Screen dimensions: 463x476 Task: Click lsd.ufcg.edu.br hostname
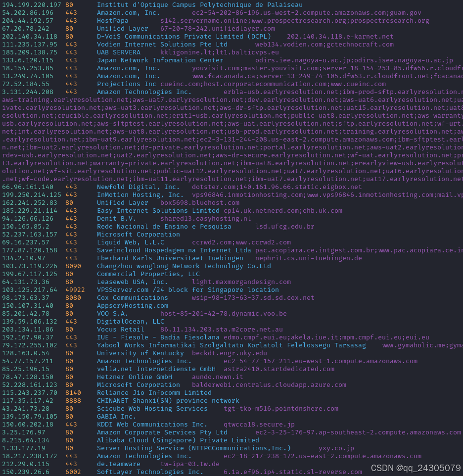pos(284,226)
